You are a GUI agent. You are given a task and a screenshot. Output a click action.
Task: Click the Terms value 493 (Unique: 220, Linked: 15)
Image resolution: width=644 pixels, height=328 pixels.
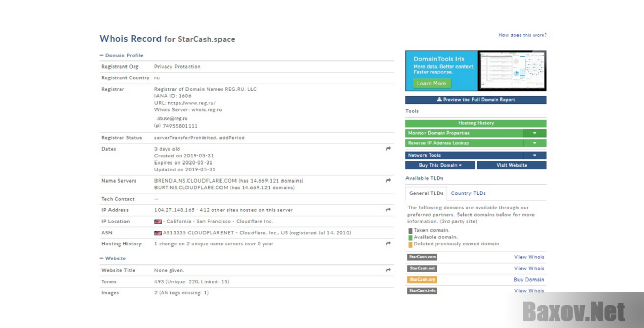click(192, 282)
